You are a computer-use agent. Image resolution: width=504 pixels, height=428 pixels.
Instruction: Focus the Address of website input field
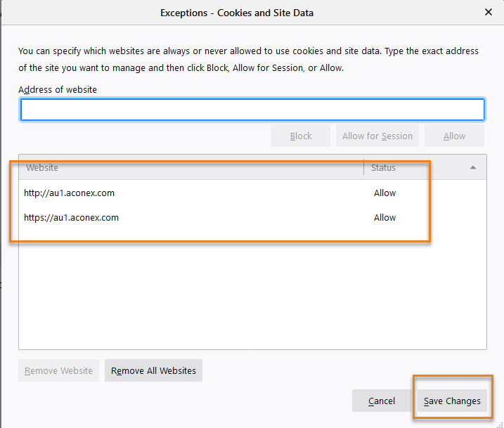[252, 110]
